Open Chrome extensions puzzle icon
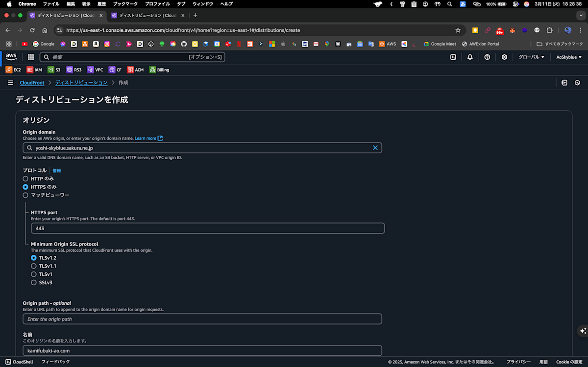 (x=550, y=30)
